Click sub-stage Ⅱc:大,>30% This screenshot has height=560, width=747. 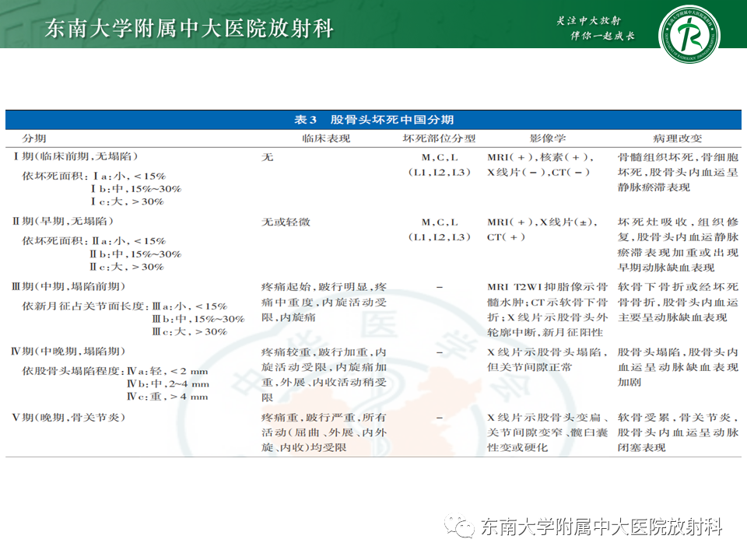[x=127, y=267]
